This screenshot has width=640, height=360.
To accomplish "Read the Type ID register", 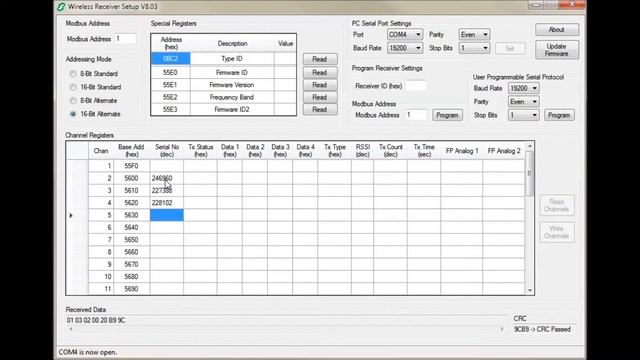I will coord(320,59).
